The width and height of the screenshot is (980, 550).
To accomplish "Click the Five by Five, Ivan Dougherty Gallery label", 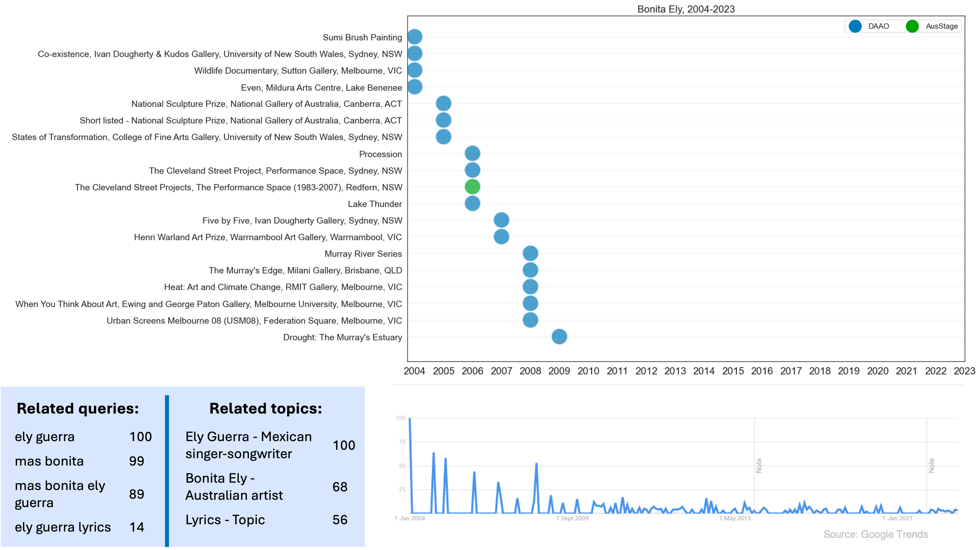I will pos(302,221).
